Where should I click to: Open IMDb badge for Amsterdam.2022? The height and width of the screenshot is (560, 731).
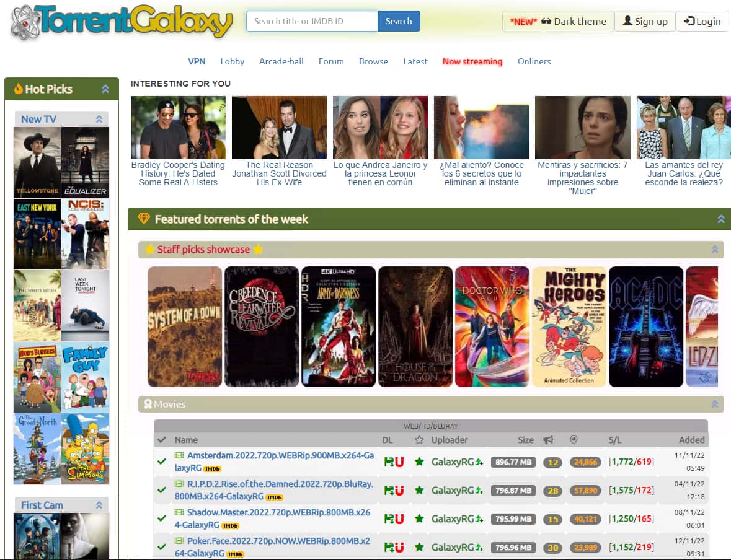click(x=212, y=469)
